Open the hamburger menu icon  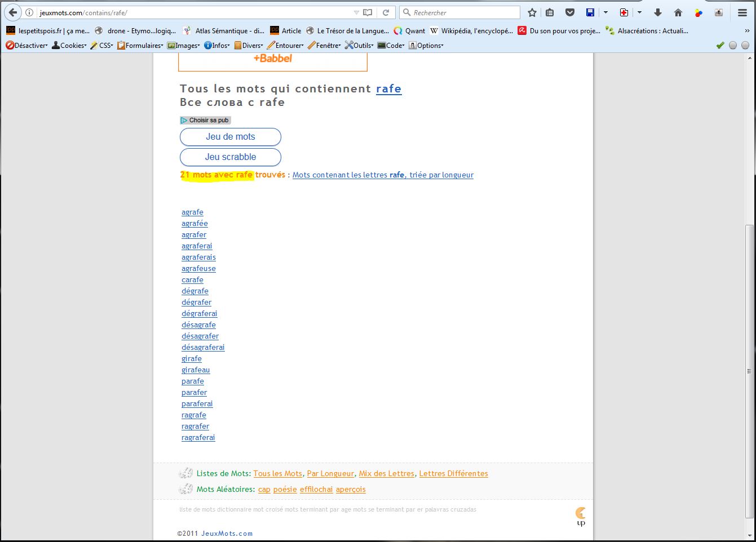[742, 12]
